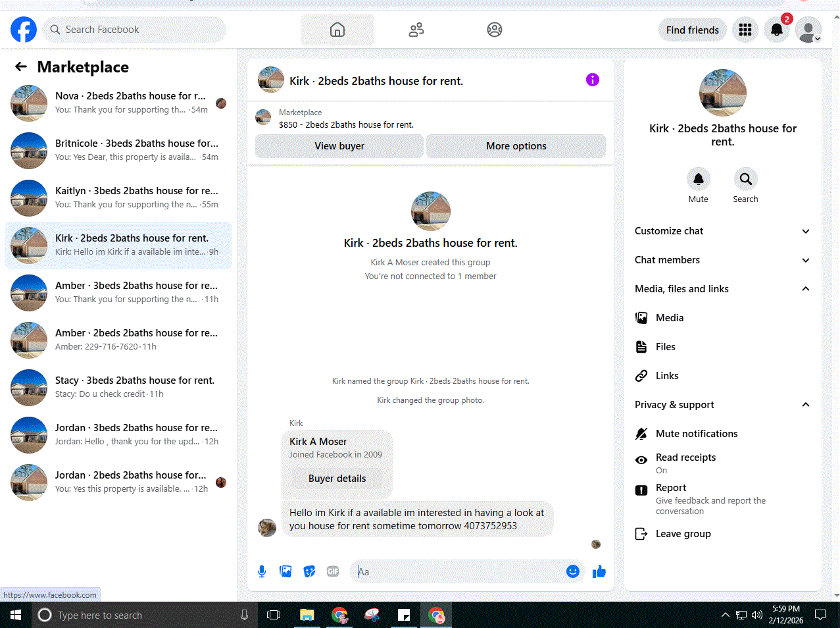840x628 pixels.
Task: Click sender avatar beside Kirk's message
Action: (x=267, y=527)
